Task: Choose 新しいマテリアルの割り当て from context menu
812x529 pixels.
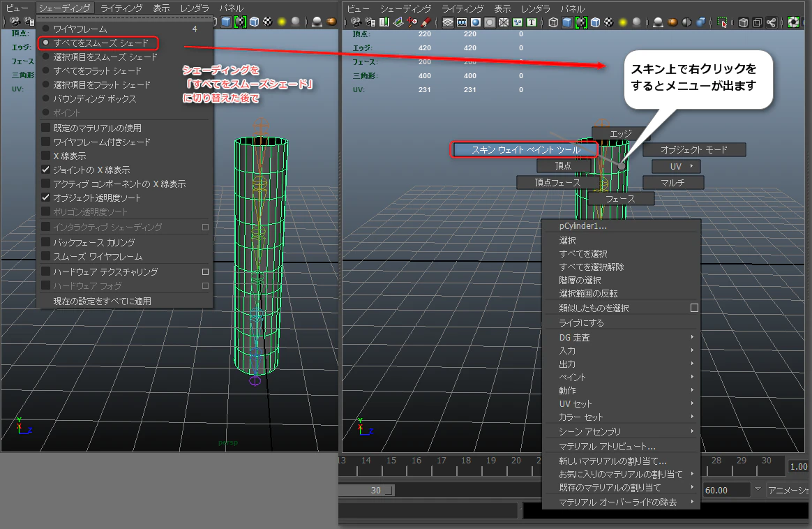Action: pyautogui.click(x=622, y=461)
